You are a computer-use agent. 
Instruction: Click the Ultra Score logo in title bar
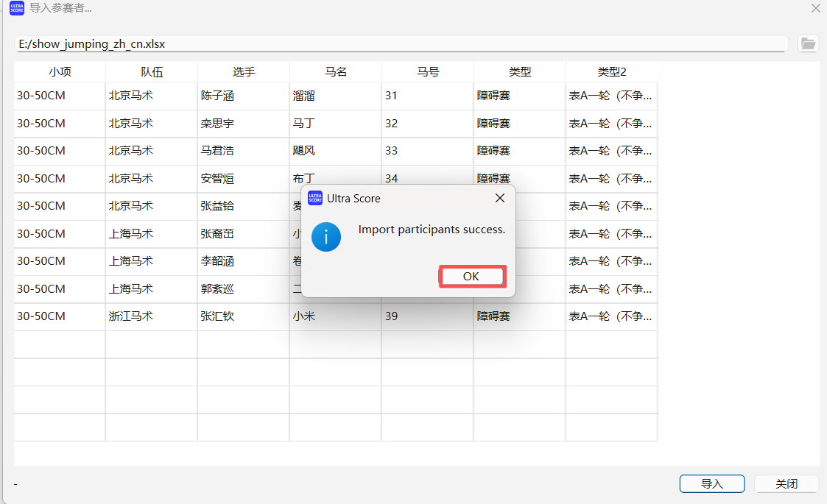click(16, 8)
